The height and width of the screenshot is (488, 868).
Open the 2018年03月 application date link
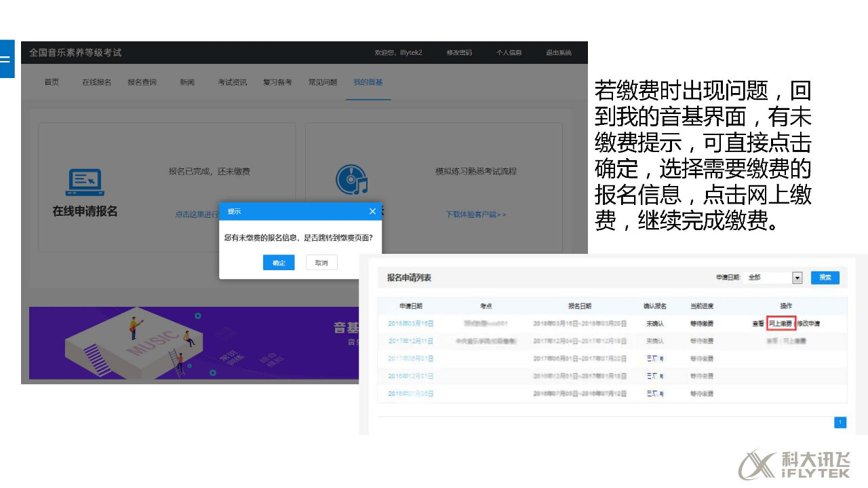point(411,324)
